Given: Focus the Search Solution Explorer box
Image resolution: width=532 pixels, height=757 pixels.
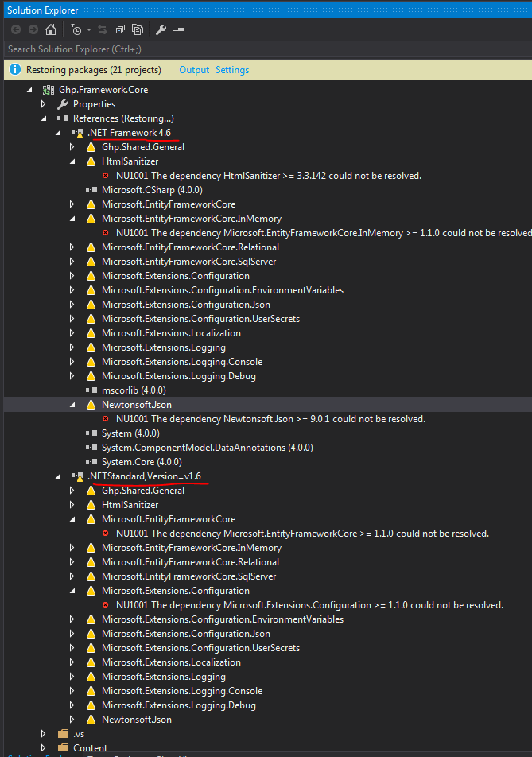Looking at the screenshot, I should 268,49.
